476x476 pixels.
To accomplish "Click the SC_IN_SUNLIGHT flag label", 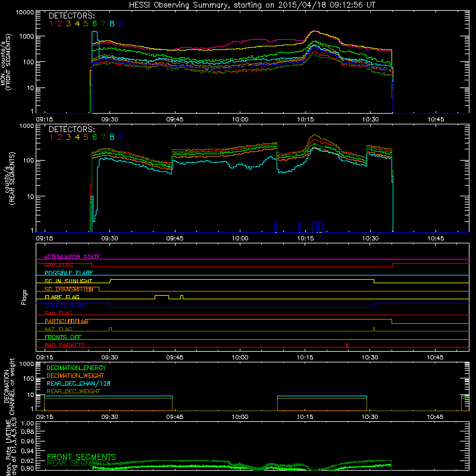I will [68, 281].
